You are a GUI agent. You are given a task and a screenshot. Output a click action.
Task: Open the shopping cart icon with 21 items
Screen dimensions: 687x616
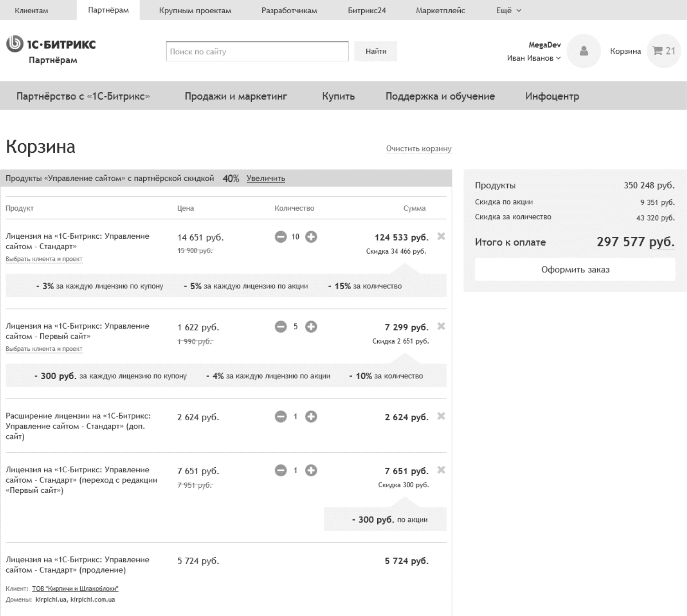(x=664, y=51)
